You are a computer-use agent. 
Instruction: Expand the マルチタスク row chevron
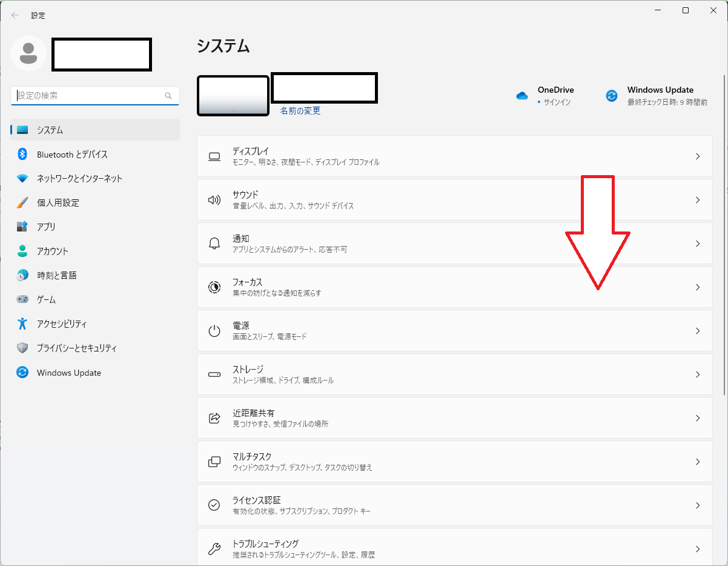click(x=698, y=462)
